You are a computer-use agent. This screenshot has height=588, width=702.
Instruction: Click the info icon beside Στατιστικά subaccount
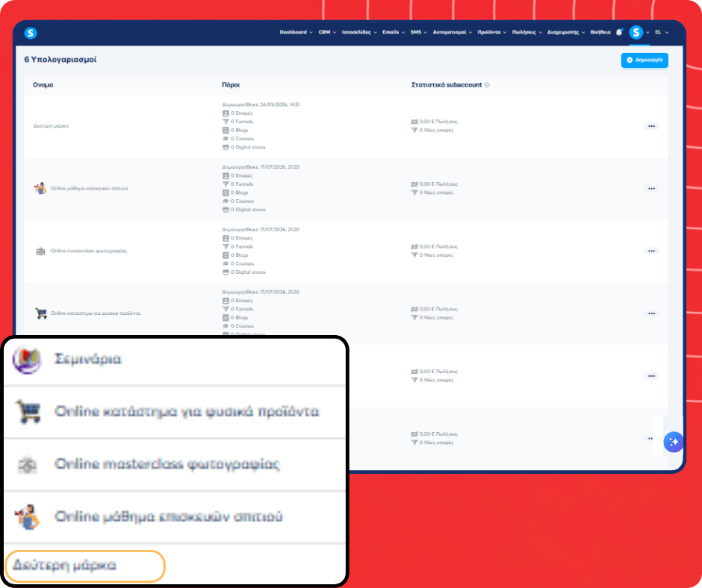[487, 85]
